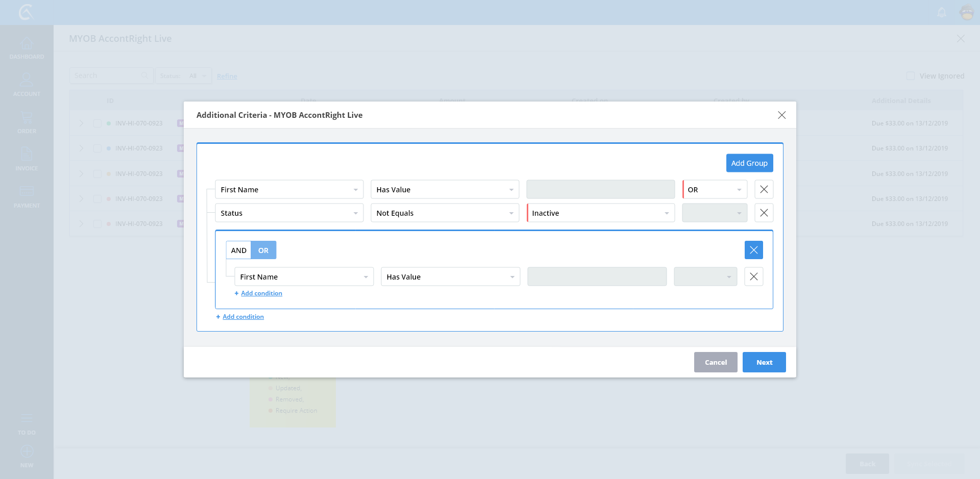Cancel the additional criteria dialog
The width and height of the screenshot is (980, 479).
[x=715, y=362]
